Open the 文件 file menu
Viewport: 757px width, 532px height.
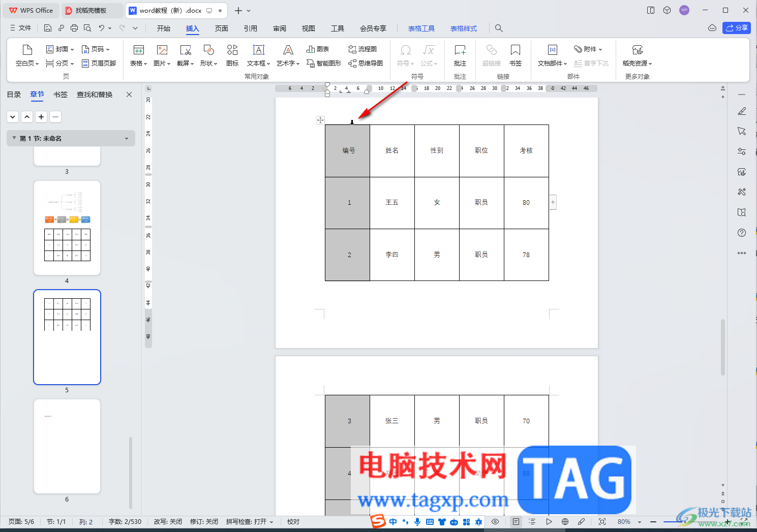coord(21,28)
